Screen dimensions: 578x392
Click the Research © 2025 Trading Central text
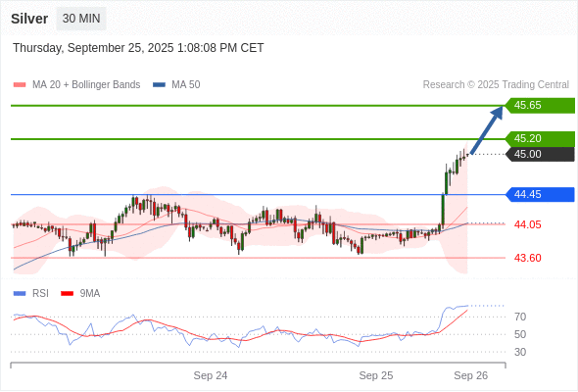[496, 85]
